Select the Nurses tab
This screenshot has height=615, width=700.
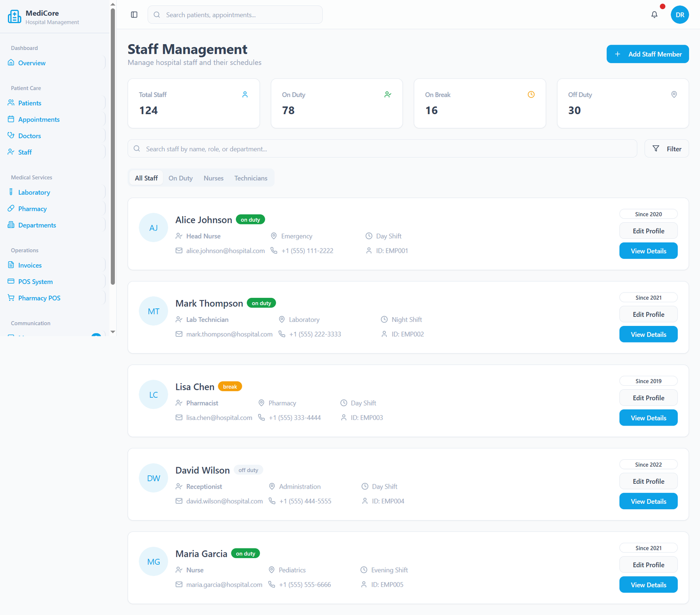[213, 178]
